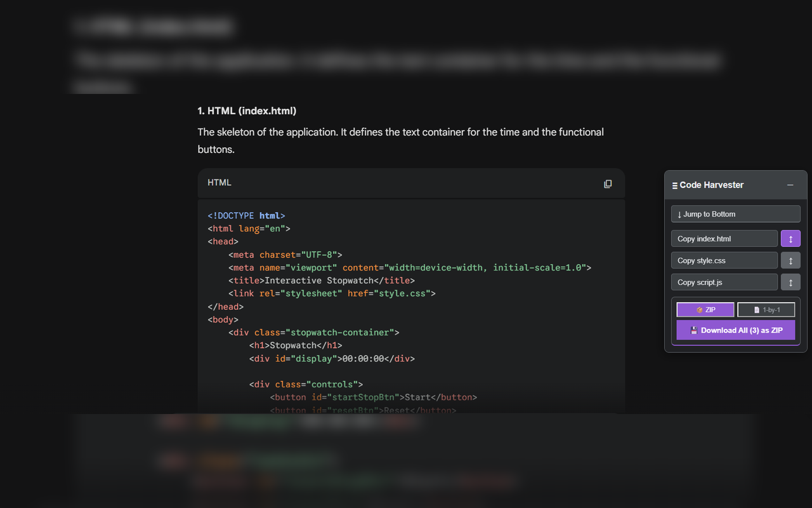Collapse the Code Harvester panel

(x=790, y=185)
